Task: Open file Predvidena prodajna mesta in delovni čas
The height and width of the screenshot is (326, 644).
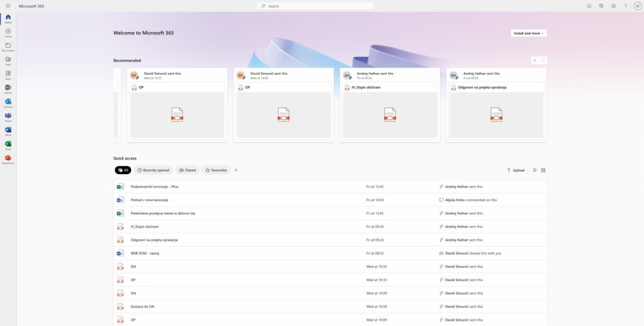Action: (x=163, y=213)
